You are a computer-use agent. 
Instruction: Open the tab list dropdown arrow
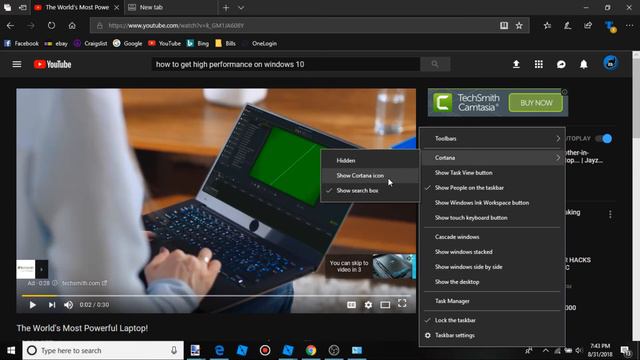241,7
